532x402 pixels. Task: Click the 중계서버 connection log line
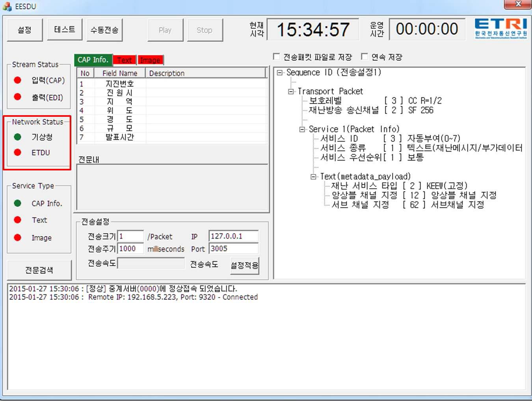(123, 289)
